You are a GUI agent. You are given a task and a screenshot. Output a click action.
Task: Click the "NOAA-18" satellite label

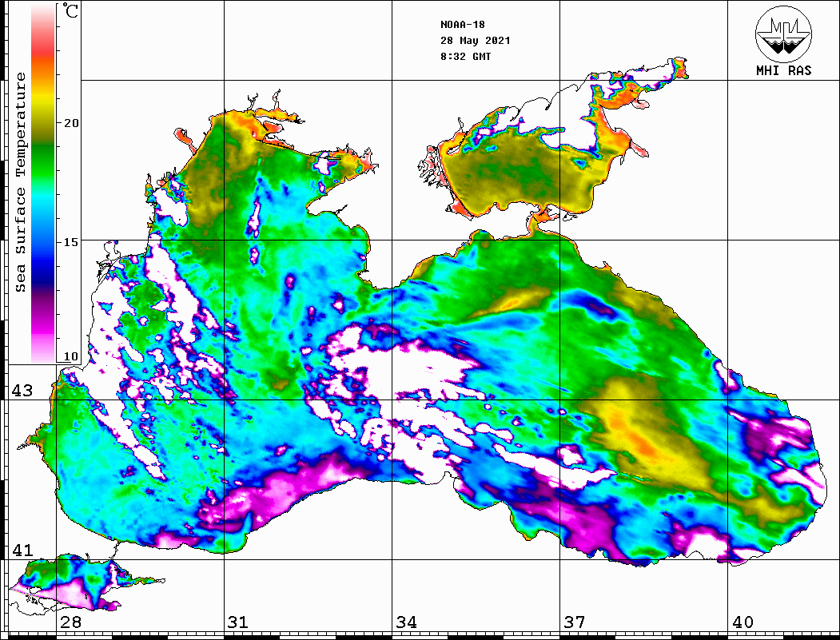pyautogui.click(x=463, y=25)
